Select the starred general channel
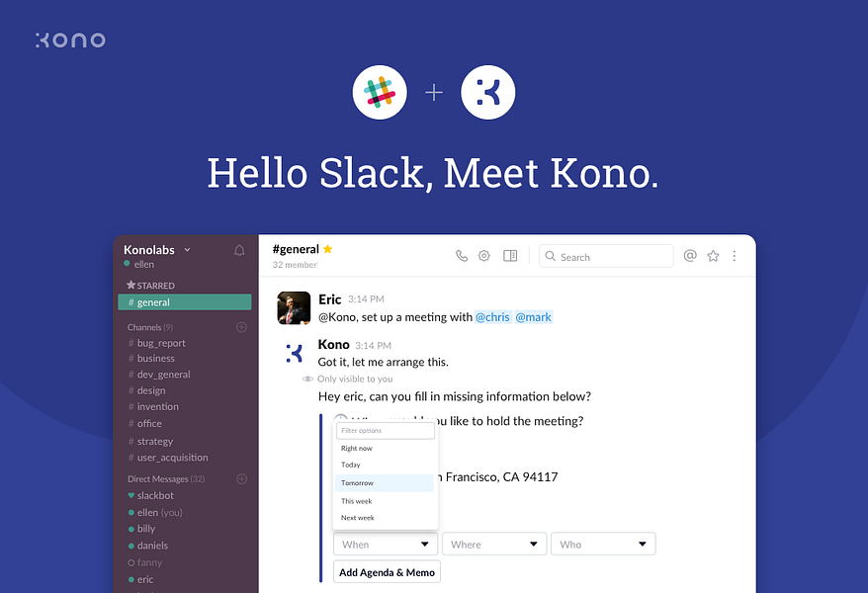The height and width of the screenshot is (593, 868). point(184,302)
